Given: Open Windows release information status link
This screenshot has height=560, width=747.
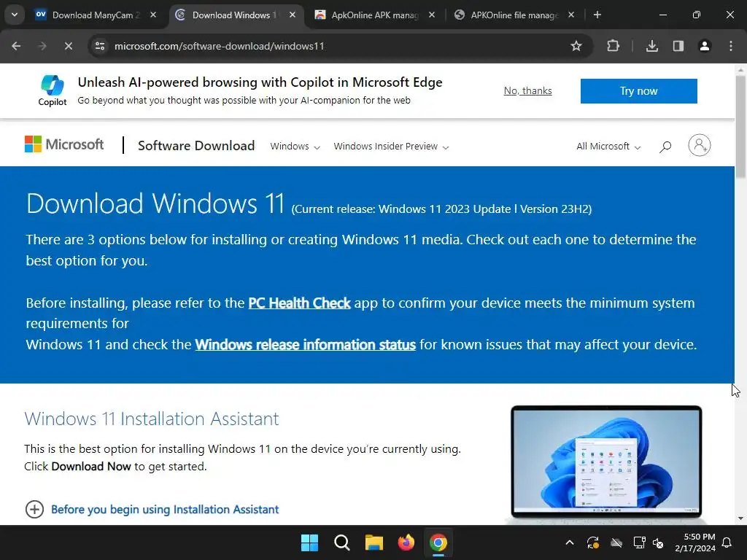Looking at the screenshot, I should (306, 345).
